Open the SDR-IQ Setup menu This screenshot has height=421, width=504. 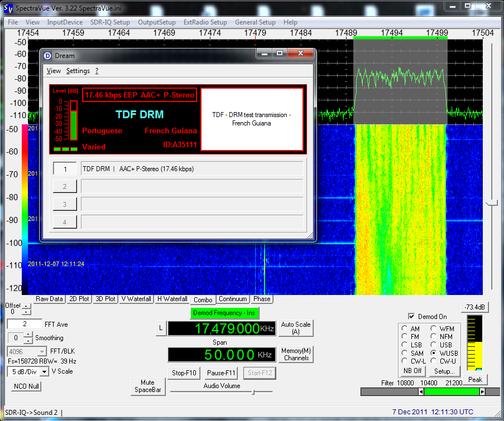(x=109, y=22)
